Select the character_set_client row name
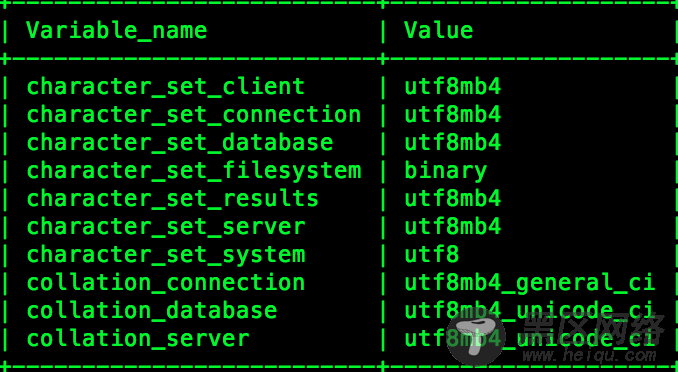This screenshot has width=678, height=372. 166,87
